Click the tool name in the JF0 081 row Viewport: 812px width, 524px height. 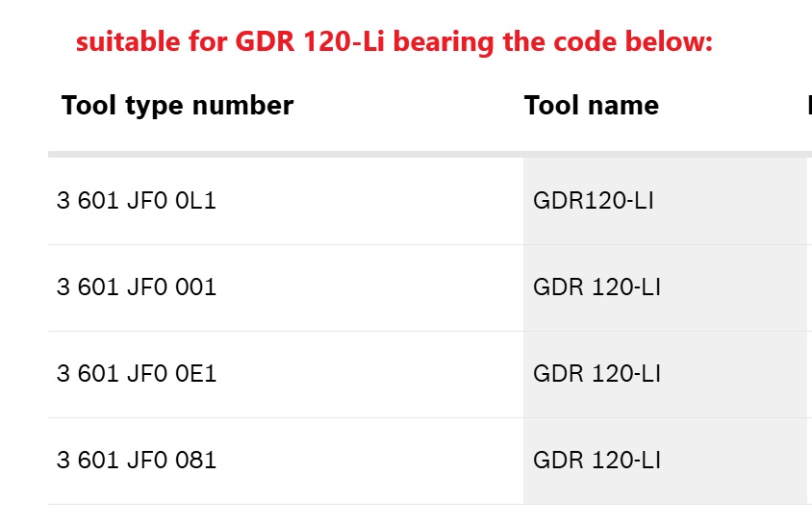coord(596,461)
